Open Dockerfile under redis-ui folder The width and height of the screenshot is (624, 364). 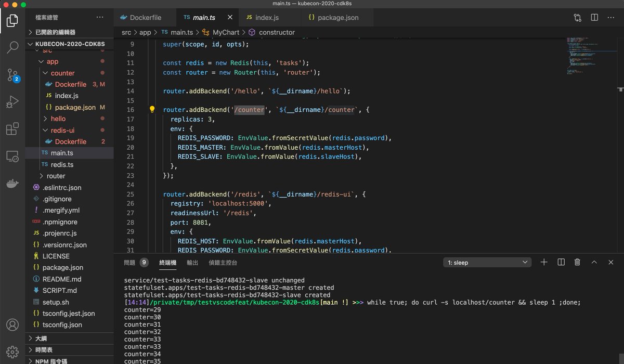[x=69, y=141]
